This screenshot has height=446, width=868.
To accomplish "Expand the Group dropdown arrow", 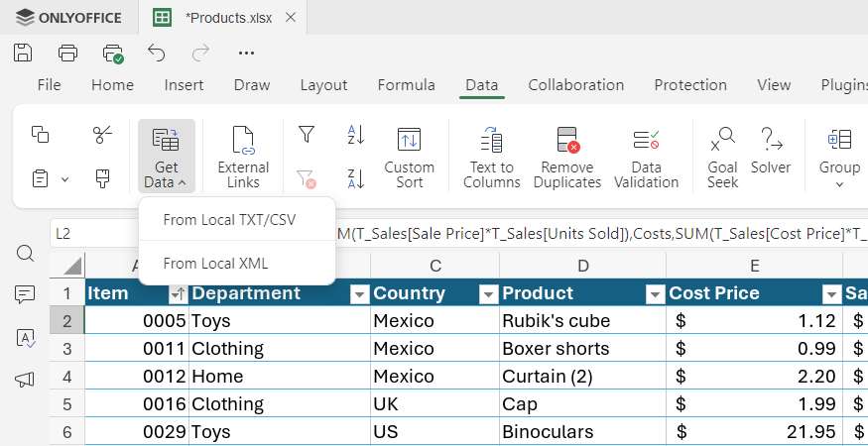I will pyautogui.click(x=839, y=184).
